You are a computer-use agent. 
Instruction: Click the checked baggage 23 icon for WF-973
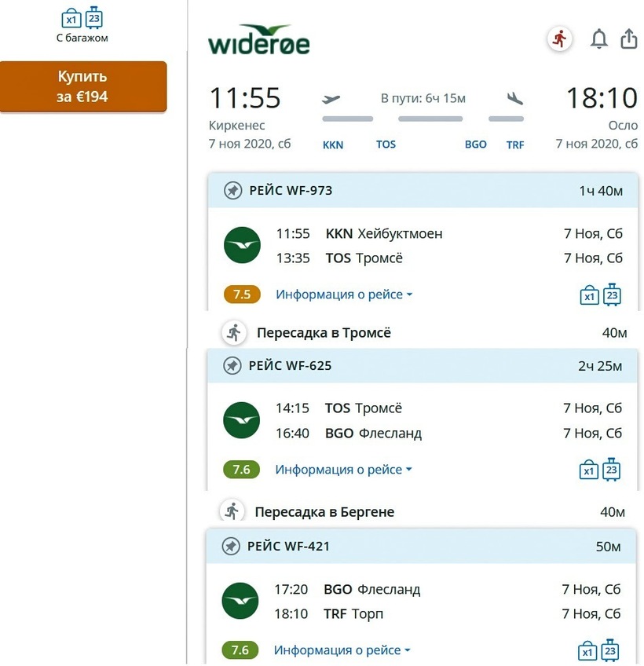coord(613,295)
